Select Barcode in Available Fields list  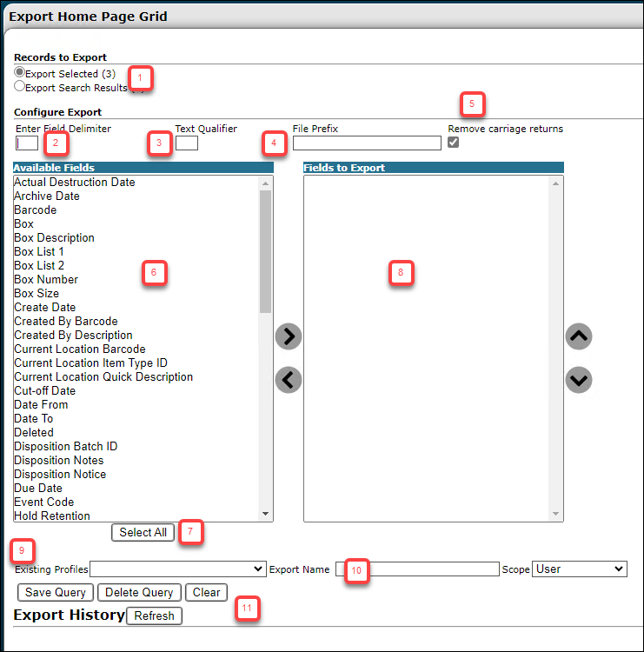[x=36, y=210]
